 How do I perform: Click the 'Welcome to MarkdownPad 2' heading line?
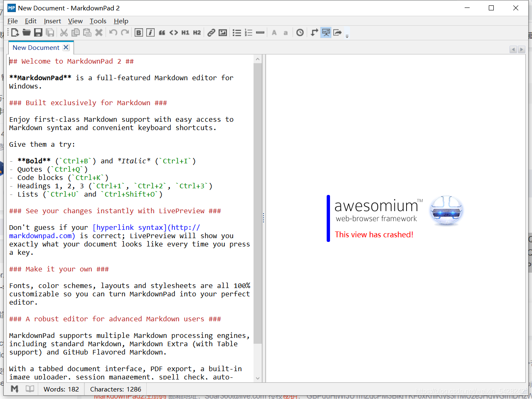point(71,61)
